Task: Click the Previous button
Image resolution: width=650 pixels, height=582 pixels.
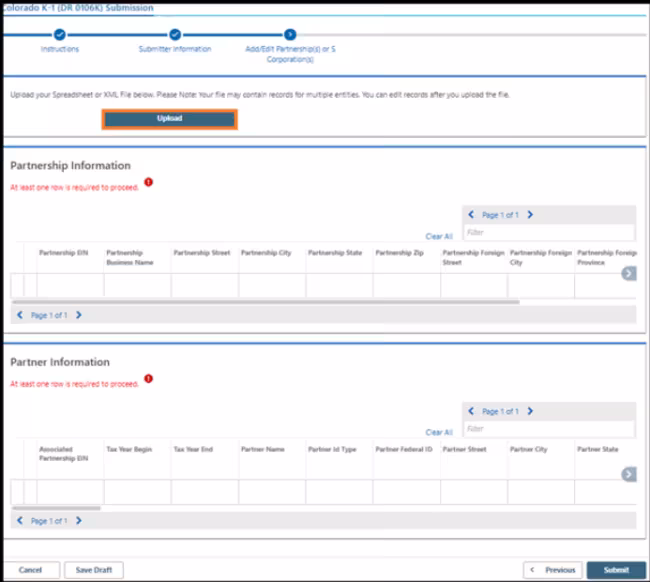Action: coord(553,570)
